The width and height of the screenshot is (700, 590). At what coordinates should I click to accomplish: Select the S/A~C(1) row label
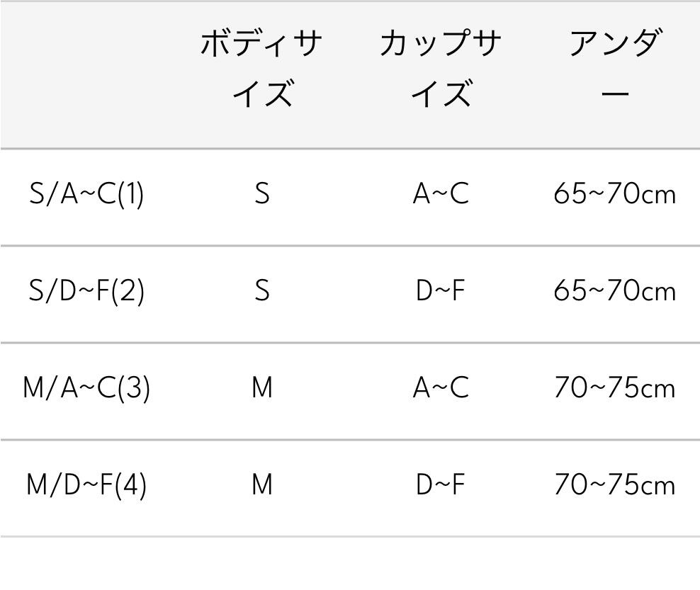pyautogui.click(x=87, y=194)
